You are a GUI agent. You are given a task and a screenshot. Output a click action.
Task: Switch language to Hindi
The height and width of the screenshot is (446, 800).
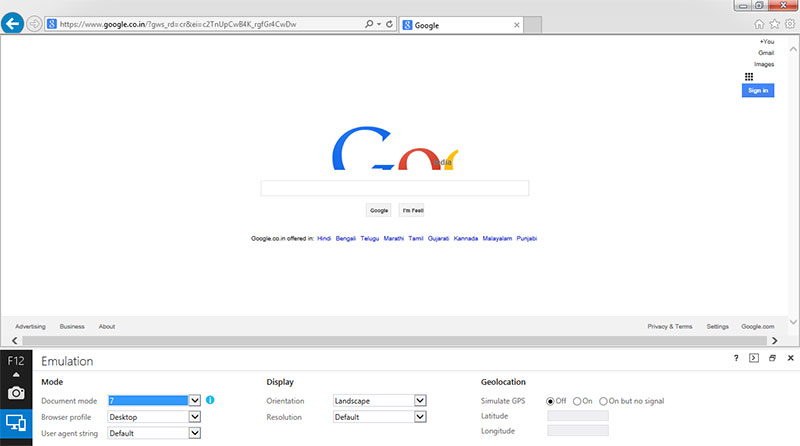(324, 238)
